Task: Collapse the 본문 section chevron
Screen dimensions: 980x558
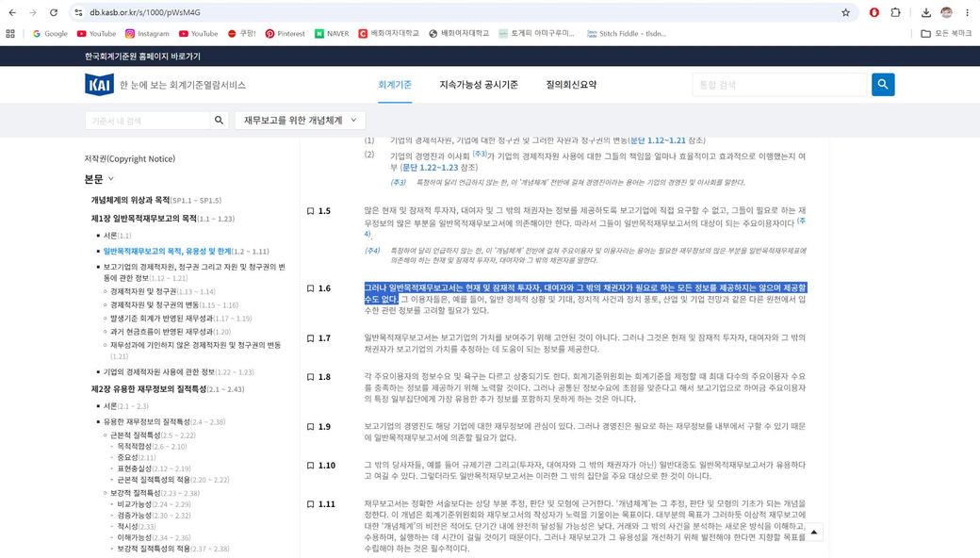Action: 111,179
